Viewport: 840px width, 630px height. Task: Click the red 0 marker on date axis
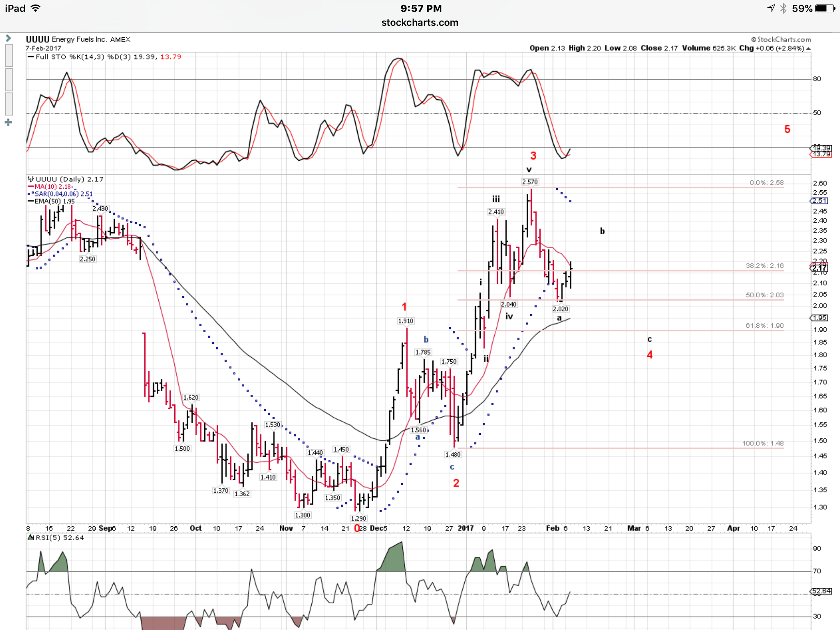(x=357, y=528)
